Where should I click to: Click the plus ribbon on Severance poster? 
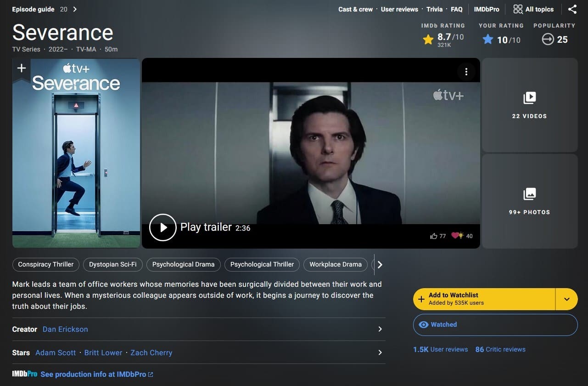click(x=21, y=69)
